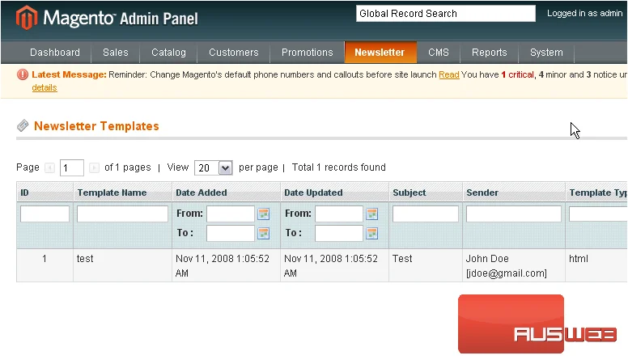Viewport: 628px width, 364px height.
Task: Click the red alert message icon
Action: point(23,74)
